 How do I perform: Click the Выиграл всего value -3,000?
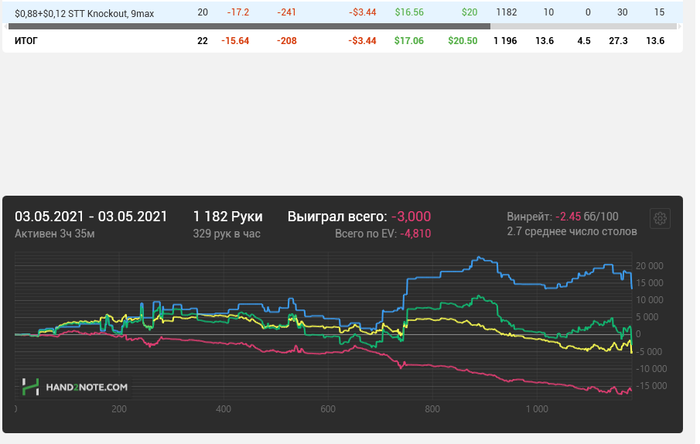411,216
